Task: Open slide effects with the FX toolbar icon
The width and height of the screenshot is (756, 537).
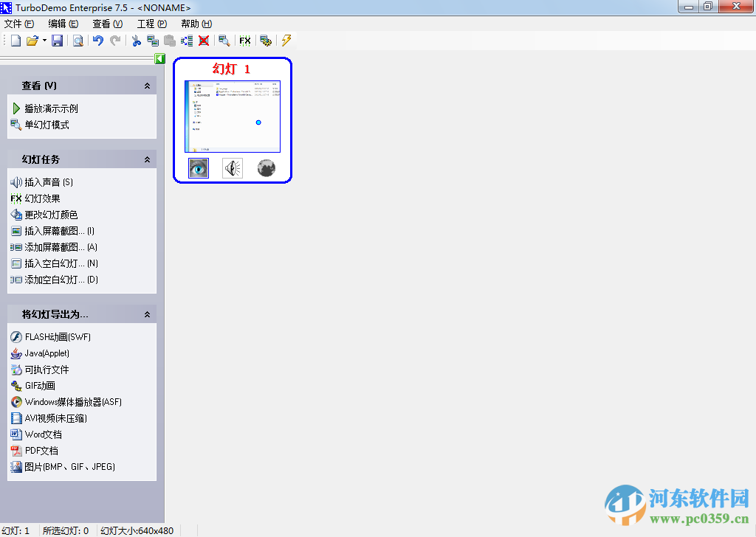Action: click(245, 41)
